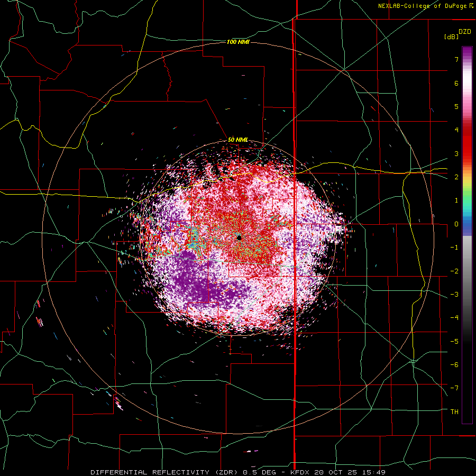Viewport: 476px width, 476px height.
Task: Click the -7 value on color scale
Action: click(x=454, y=388)
